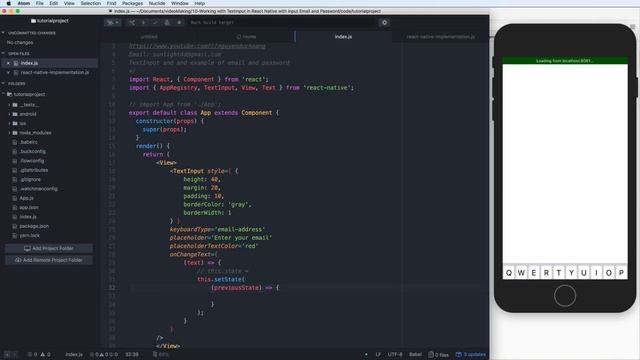Expand the ios folder
Image resolution: width=640 pixels, height=360 pixels.
9,123
